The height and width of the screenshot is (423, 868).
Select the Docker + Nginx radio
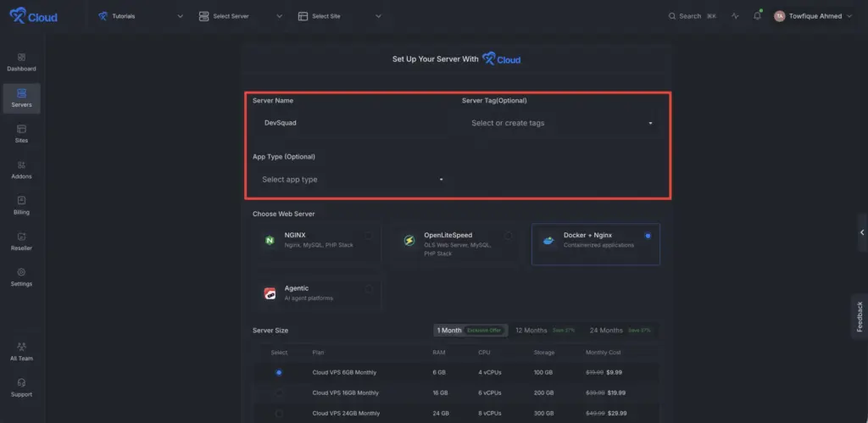point(648,236)
